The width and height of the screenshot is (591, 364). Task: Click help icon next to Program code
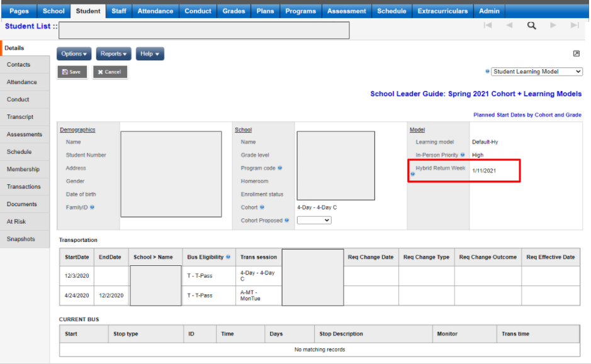pos(279,168)
